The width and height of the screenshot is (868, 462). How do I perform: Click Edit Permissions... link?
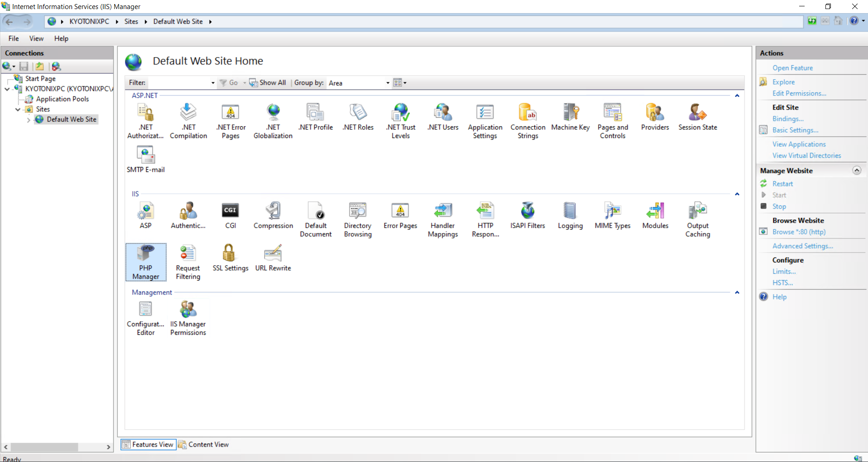(799, 93)
